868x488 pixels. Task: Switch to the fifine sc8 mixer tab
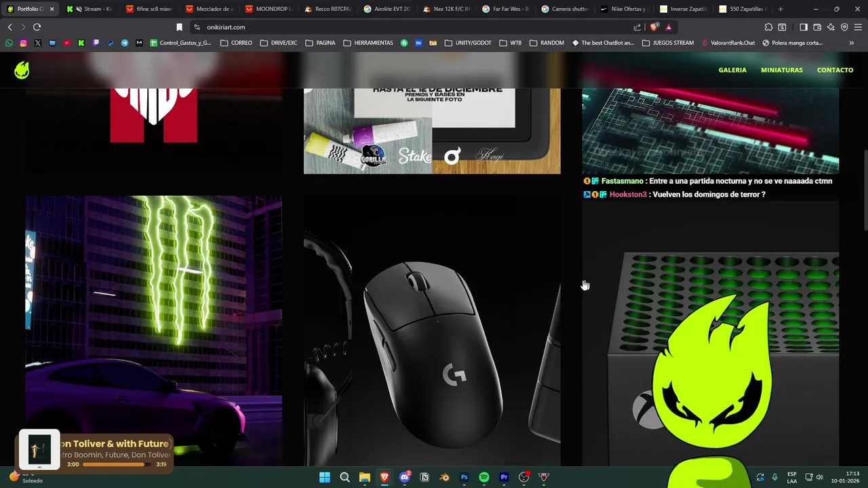point(151,9)
